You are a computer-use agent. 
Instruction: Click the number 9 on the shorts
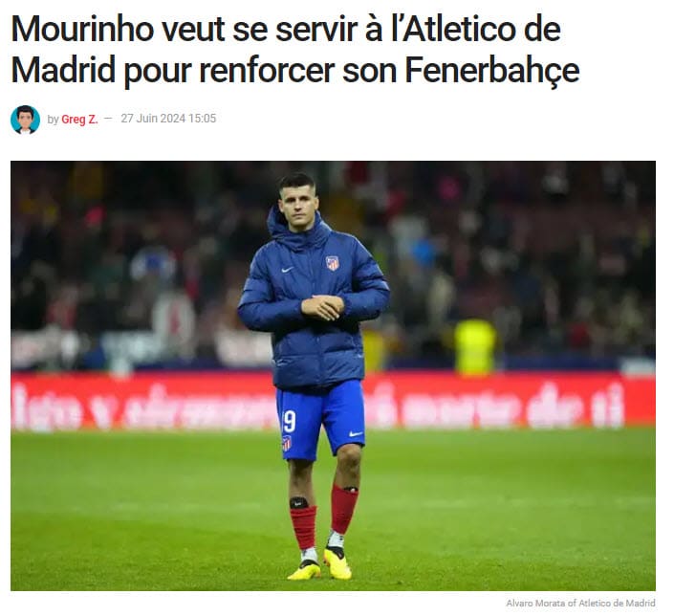(x=290, y=421)
